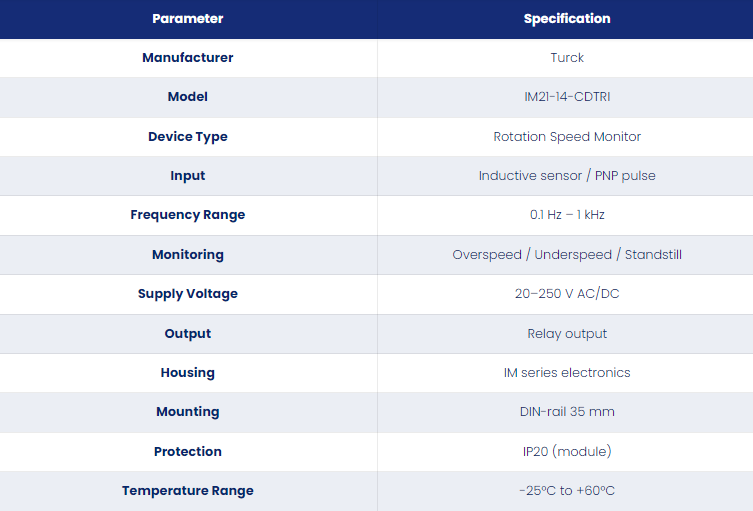
Task: Click the "DIN-rail 35 mm" value
Action: (567, 412)
